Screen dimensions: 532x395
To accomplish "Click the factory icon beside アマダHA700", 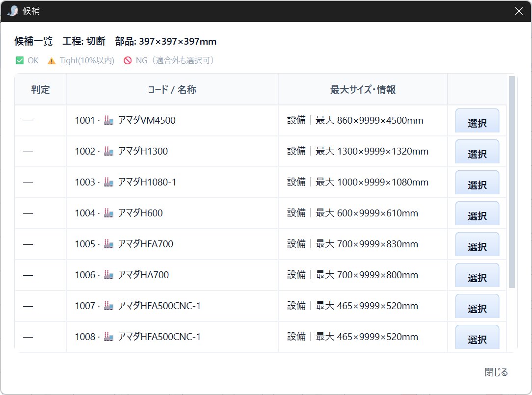I will [108, 274].
